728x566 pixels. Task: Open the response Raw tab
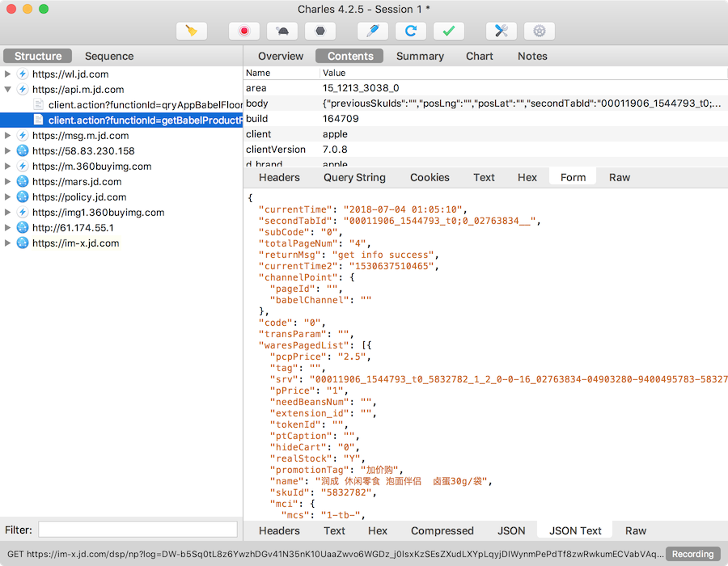click(x=636, y=530)
